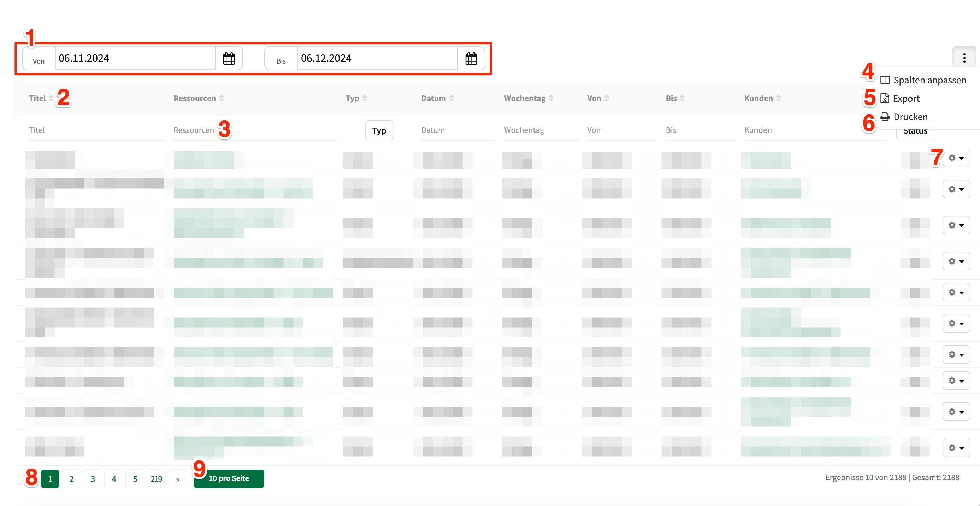The image size is (980, 506).
Task: Go to page 1
Action: [50, 479]
